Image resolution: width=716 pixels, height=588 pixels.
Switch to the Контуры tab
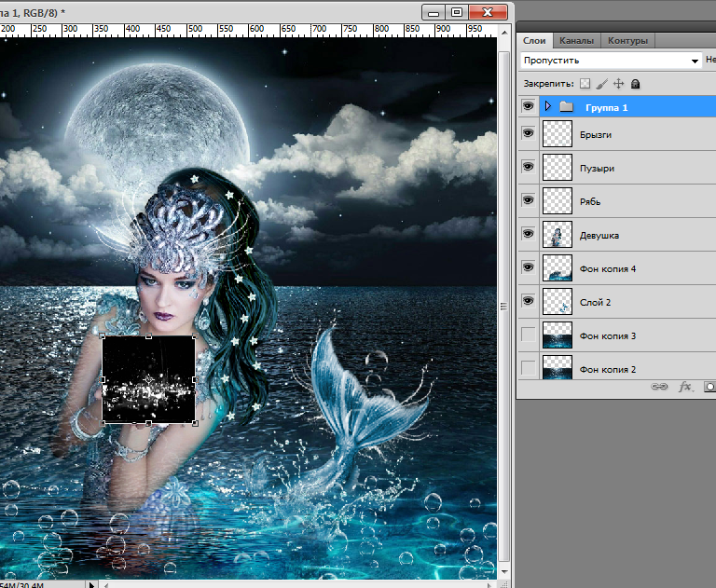click(627, 41)
